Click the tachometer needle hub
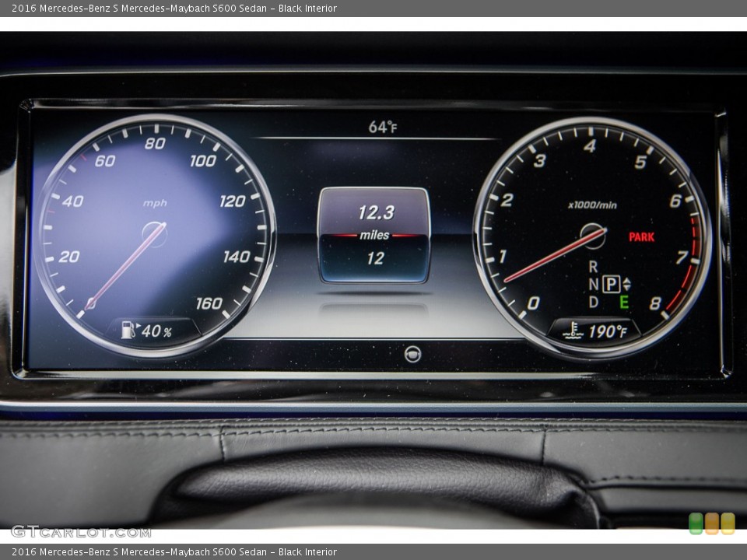 pyautogui.click(x=593, y=236)
